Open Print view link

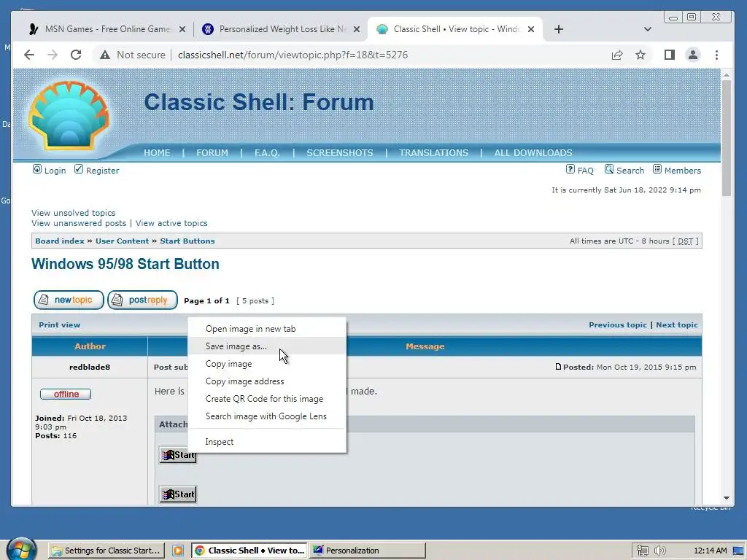[60, 324]
